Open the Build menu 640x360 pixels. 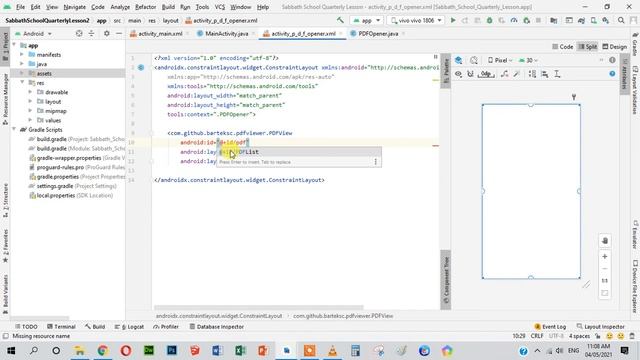168,7
